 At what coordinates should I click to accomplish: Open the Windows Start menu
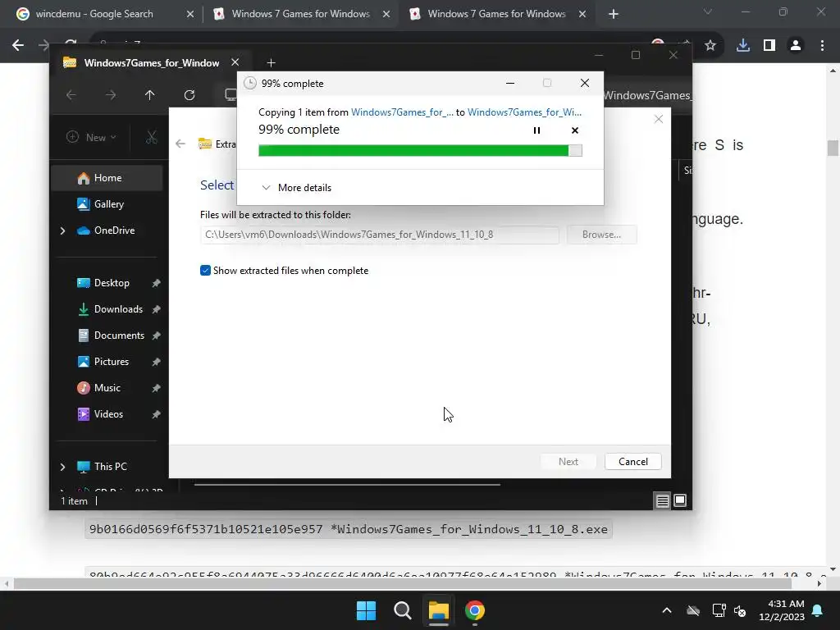click(367, 610)
